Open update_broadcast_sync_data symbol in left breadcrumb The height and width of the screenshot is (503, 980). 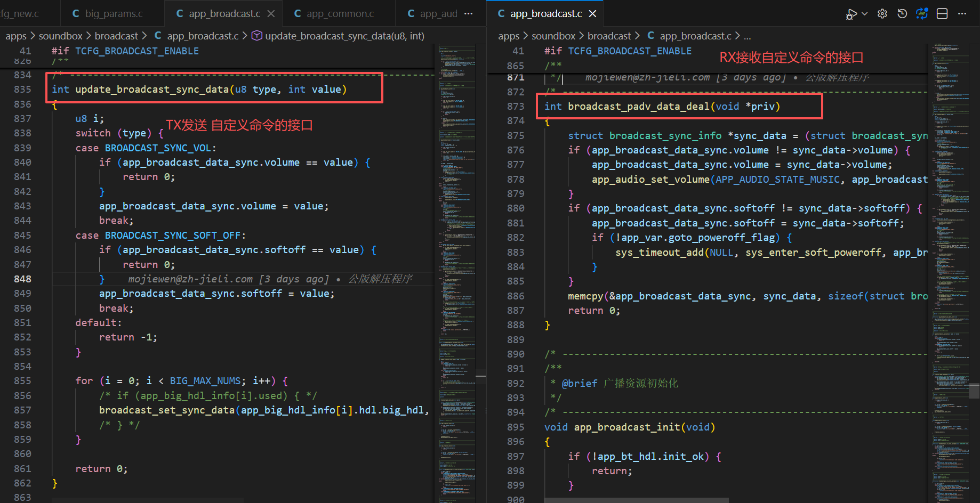(344, 36)
